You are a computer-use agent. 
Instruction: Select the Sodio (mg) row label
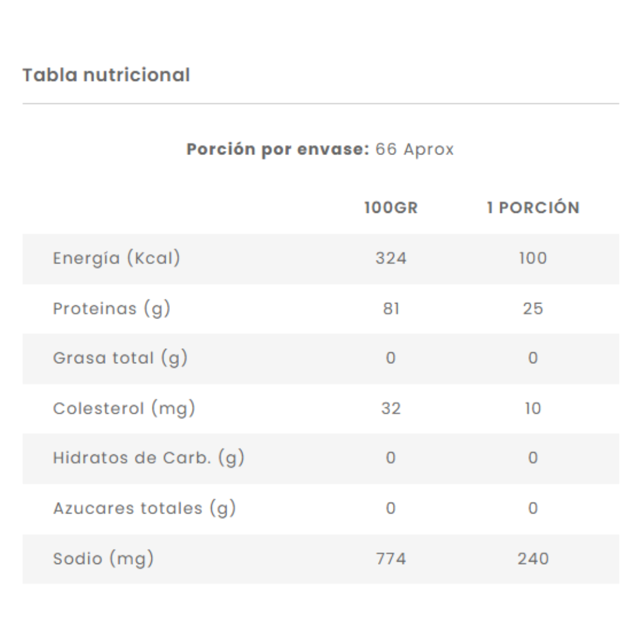[x=103, y=559]
